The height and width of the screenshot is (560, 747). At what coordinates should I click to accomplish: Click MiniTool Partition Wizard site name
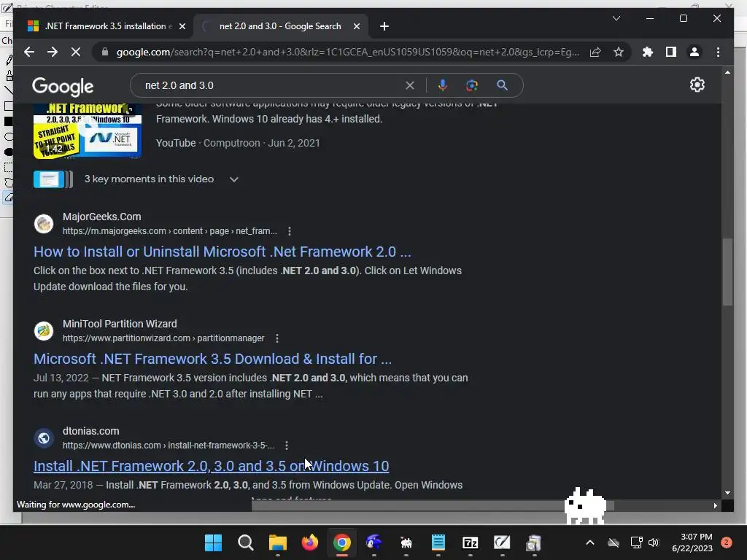click(120, 324)
